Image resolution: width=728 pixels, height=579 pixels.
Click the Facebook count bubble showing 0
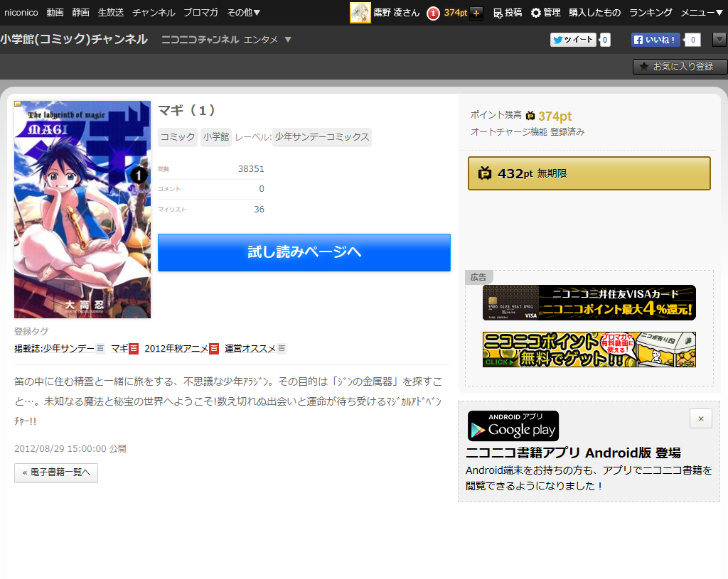click(x=692, y=40)
